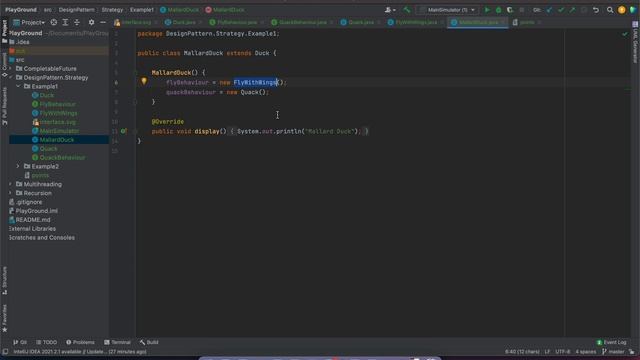Click LF line separator in status bar
640x360 pixels.
[547, 351]
